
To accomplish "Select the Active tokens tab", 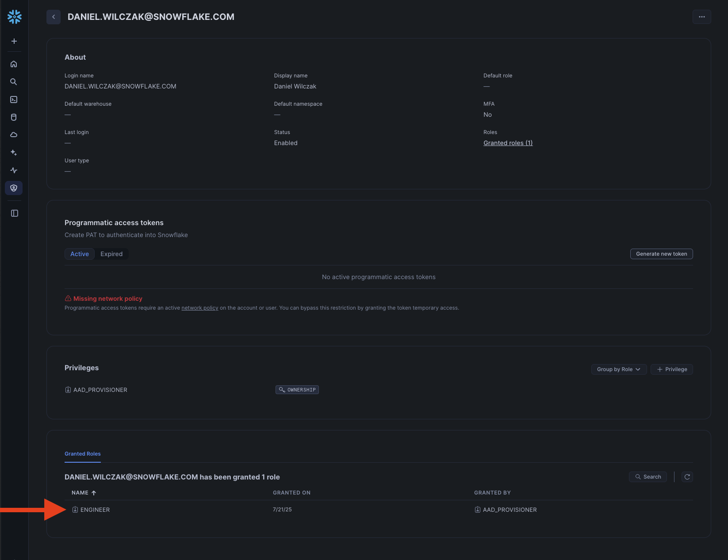I will pos(80,254).
